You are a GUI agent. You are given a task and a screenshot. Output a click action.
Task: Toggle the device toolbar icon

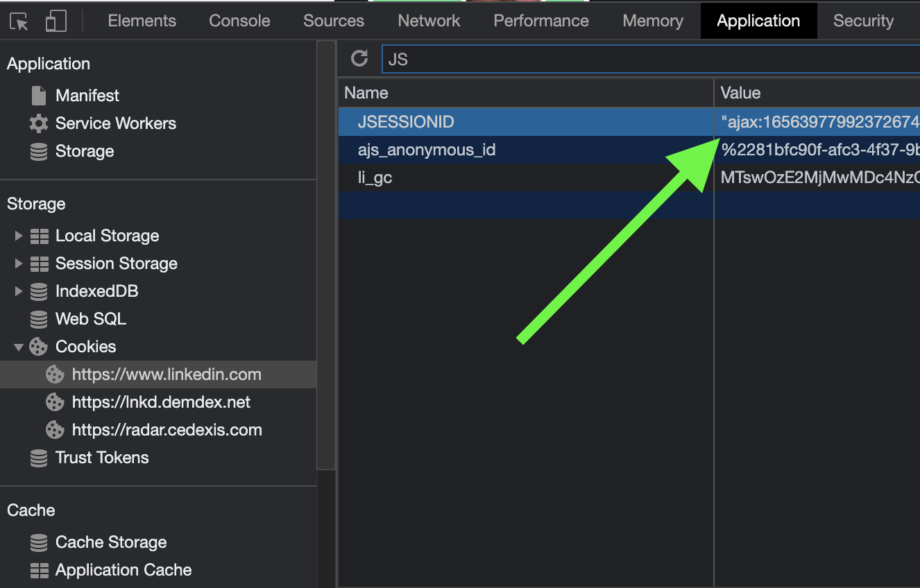(x=56, y=21)
